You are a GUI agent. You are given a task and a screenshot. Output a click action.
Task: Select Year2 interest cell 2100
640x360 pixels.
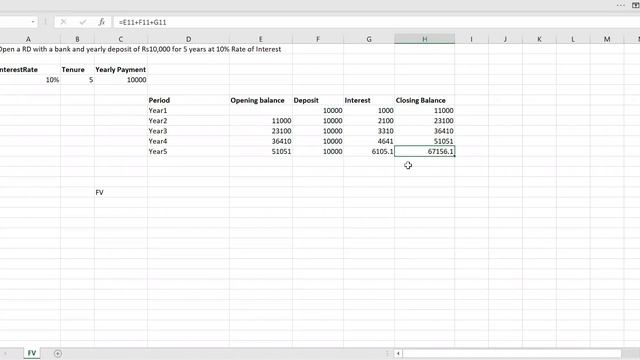(369, 121)
